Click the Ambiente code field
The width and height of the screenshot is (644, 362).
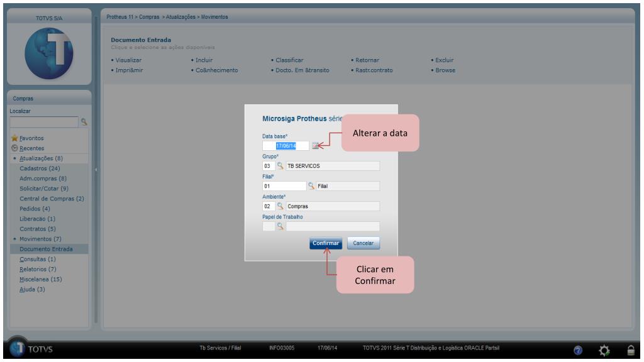(x=269, y=206)
